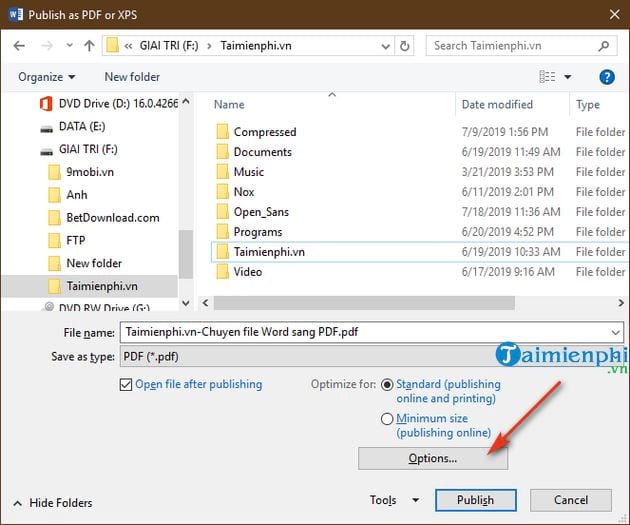Expand the File name dropdown arrow

(x=615, y=333)
